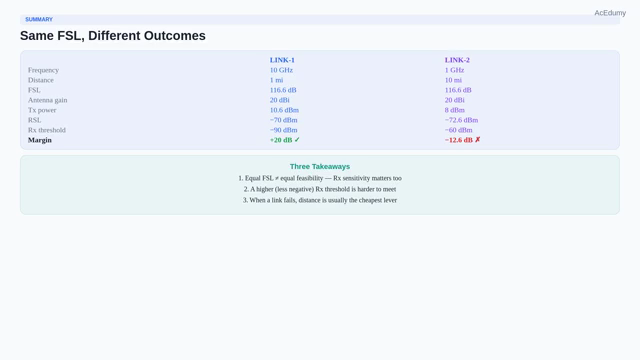
Task: Select the 116.6 dB value under LINK-2
Action: (458, 90)
